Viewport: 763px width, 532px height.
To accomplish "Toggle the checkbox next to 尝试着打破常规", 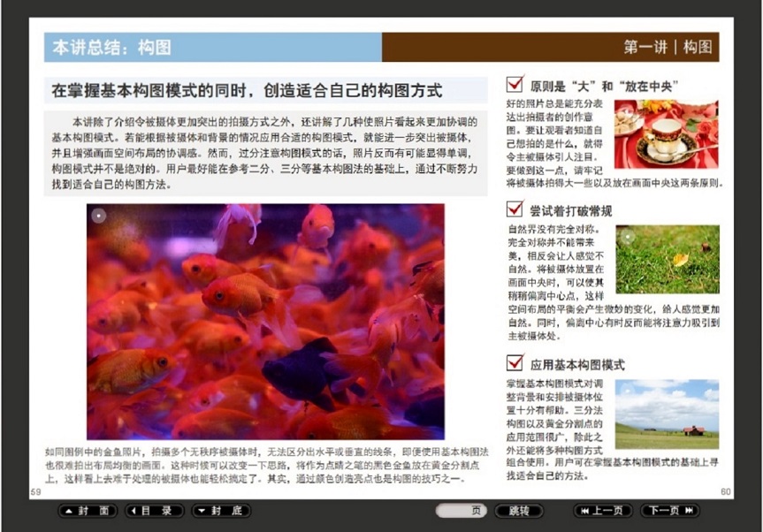I will click(x=515, y=209).
